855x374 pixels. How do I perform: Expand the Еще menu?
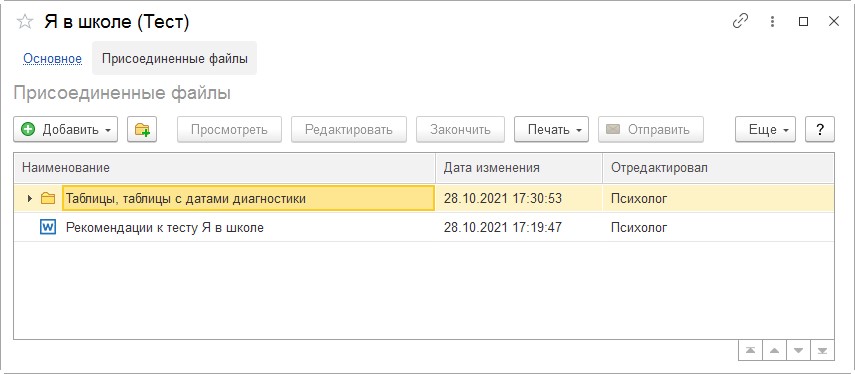(x=766, y=129)
